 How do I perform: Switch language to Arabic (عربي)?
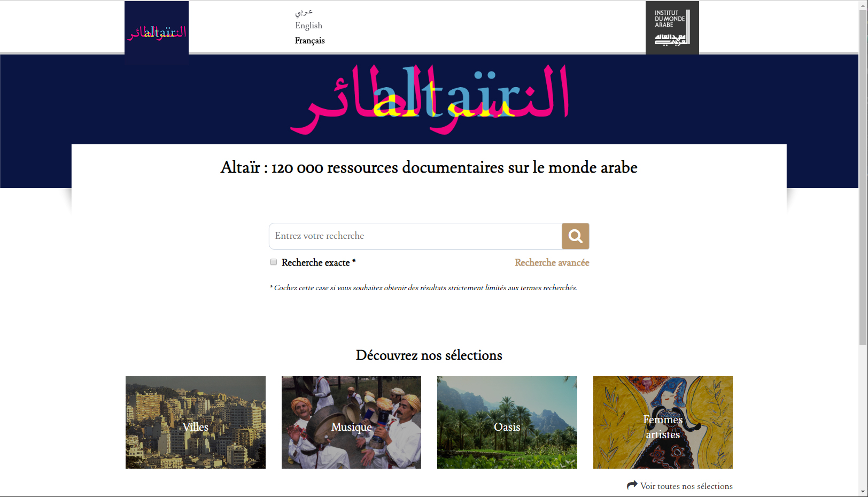coord(304,12)
